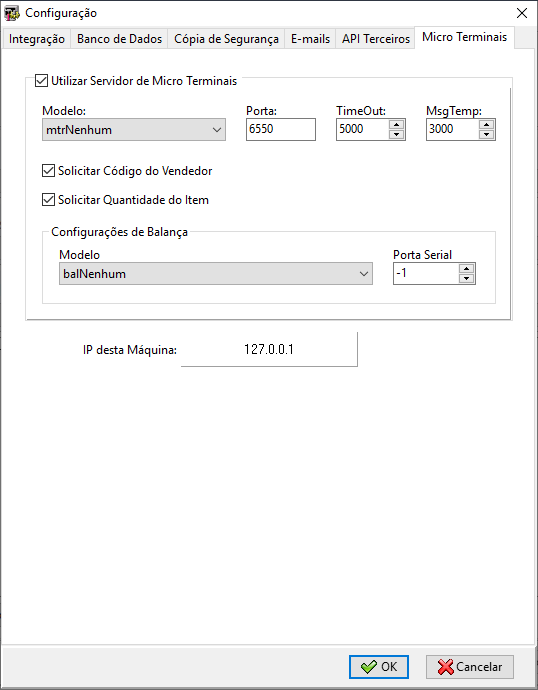
Task: Increment Porta Serial with up arrow
Action: (466, 268)
